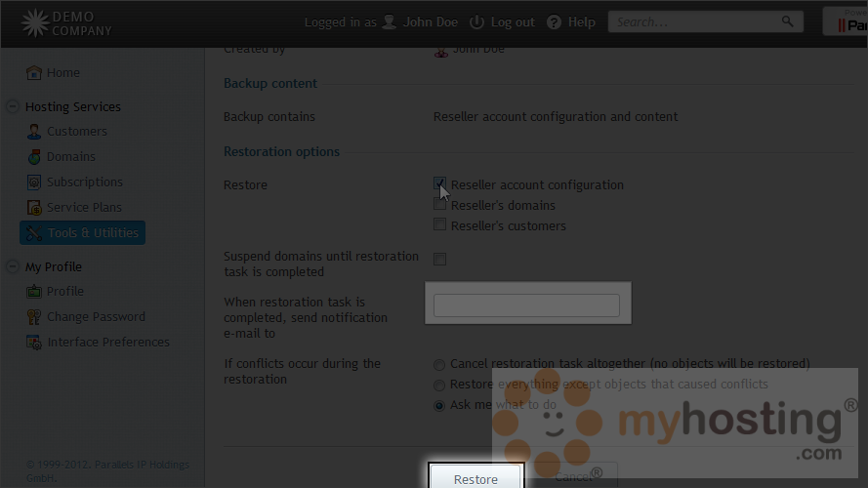
Task: Click the Demo Company logo
Action: [x=66, y=23]
